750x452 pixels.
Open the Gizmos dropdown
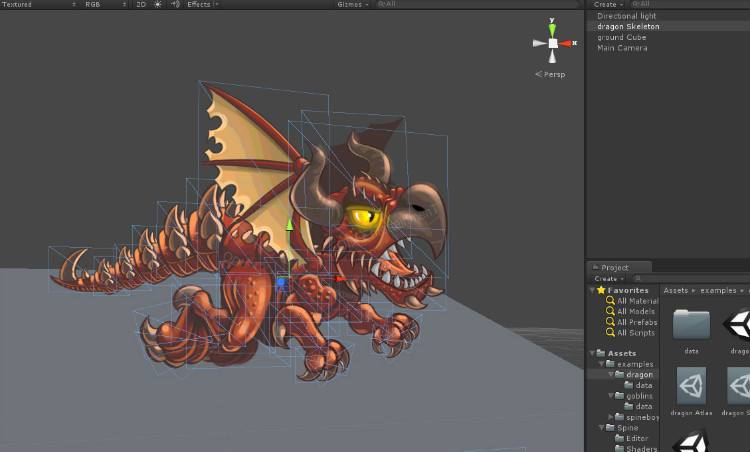353,4
